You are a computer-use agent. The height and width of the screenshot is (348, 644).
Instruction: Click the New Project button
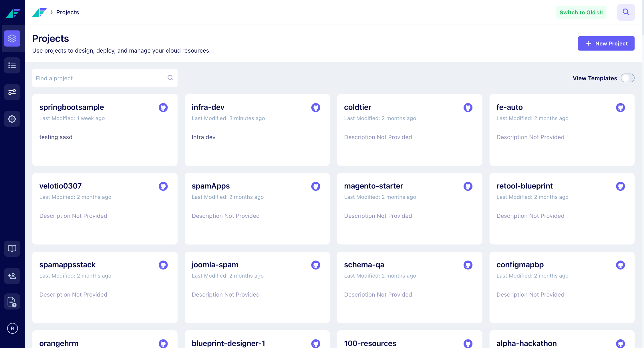pyautogui.click(x=606, y=43)
